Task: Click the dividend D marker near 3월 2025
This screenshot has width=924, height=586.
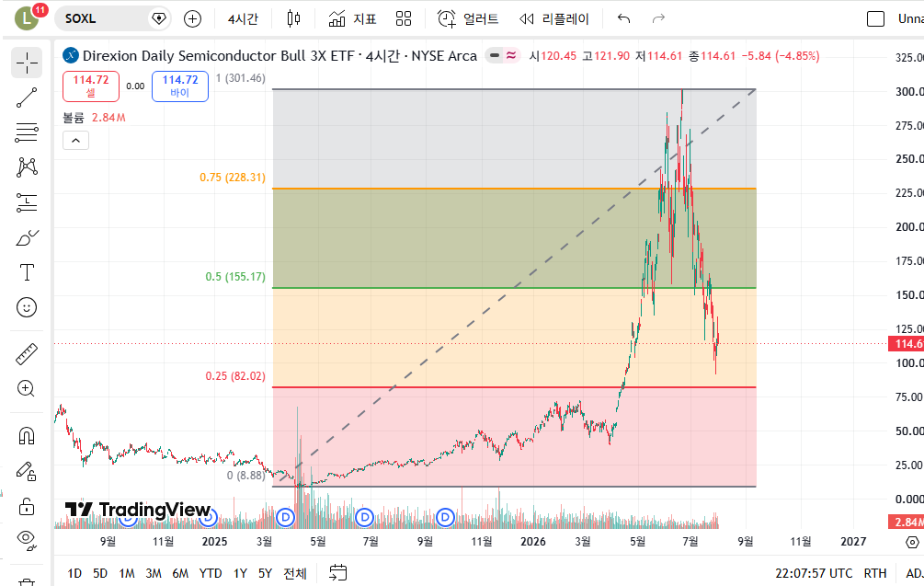Action: point(285,518)
